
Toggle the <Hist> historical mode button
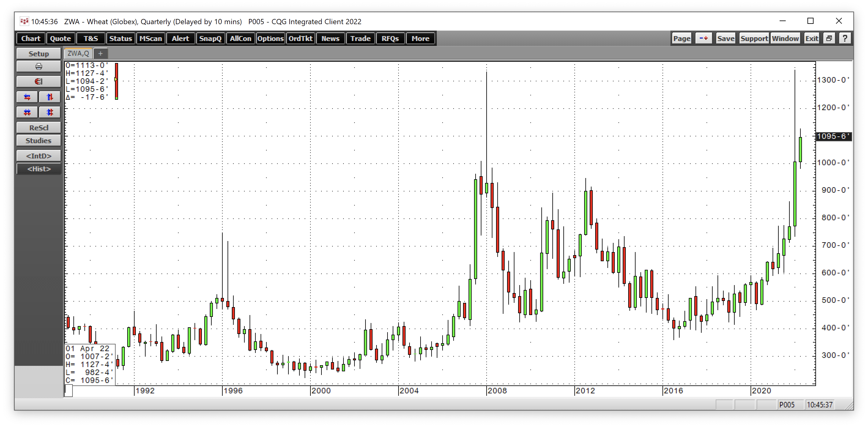tap(39, 169)
